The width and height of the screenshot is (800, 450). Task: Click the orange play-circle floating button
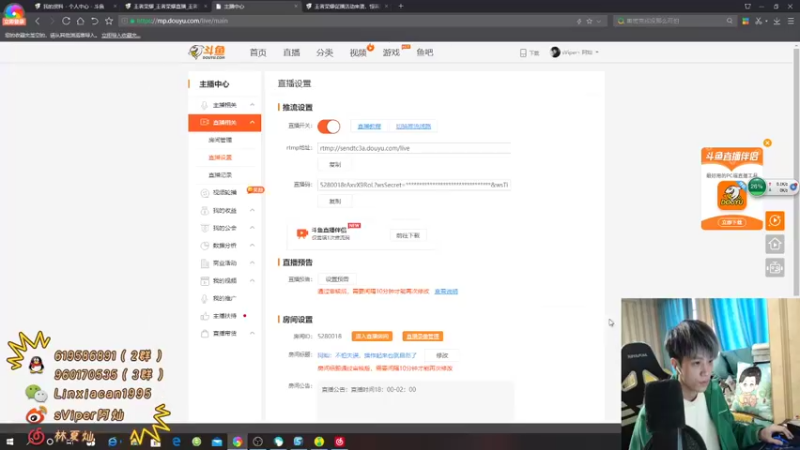(774, 220)
